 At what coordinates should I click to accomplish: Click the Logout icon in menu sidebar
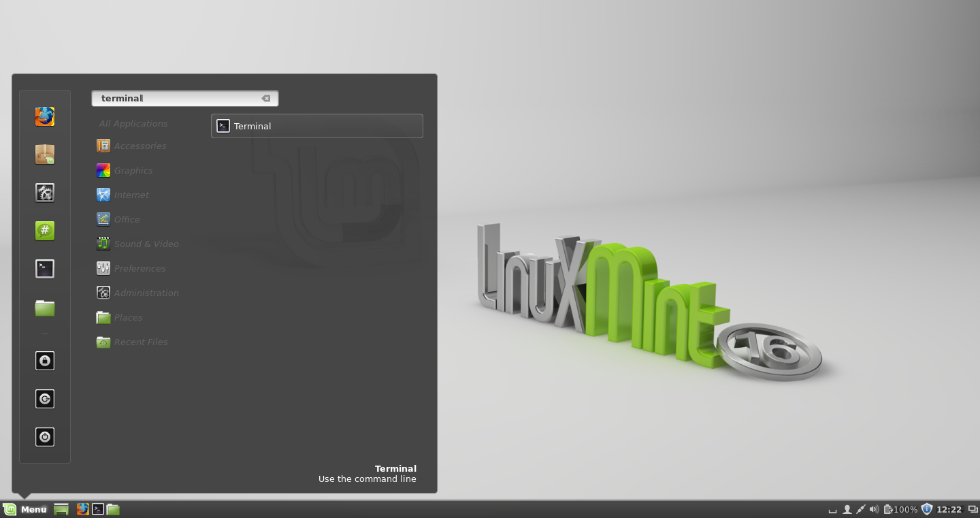(x=45, y=399)
